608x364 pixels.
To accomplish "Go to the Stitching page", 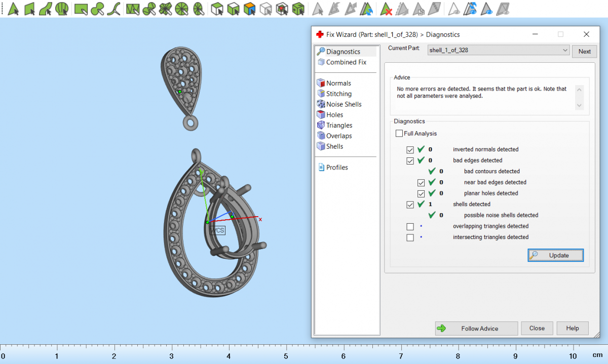I will pyautogui.click(x=338, y=94).
